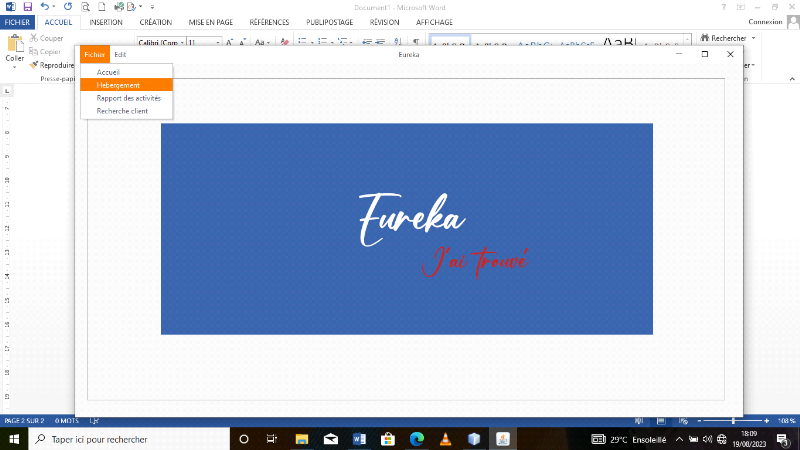The image size is (800, 450).
Task: Click the Coller paste clipboard icon
Action: coord(15,44)
